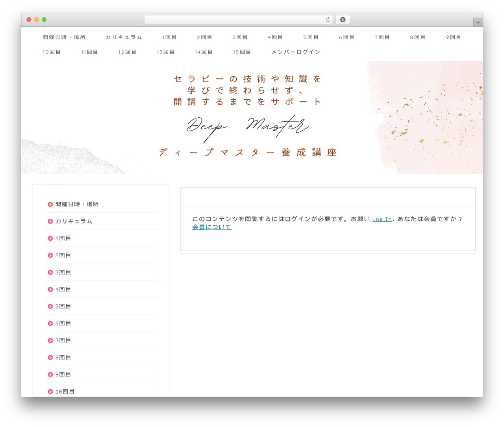Select 13回目 in top navigation menu
504x427 pixels.
[165, 52]
